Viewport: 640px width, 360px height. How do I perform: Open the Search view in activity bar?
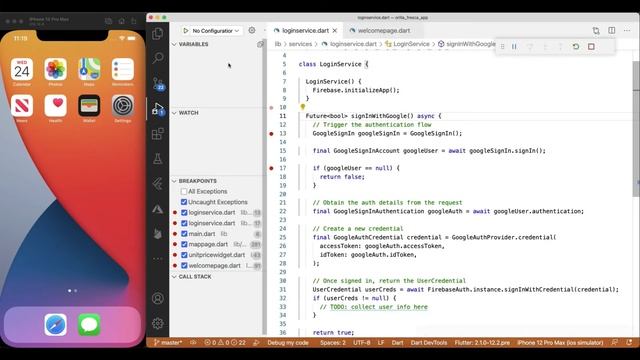pos(158,58)
